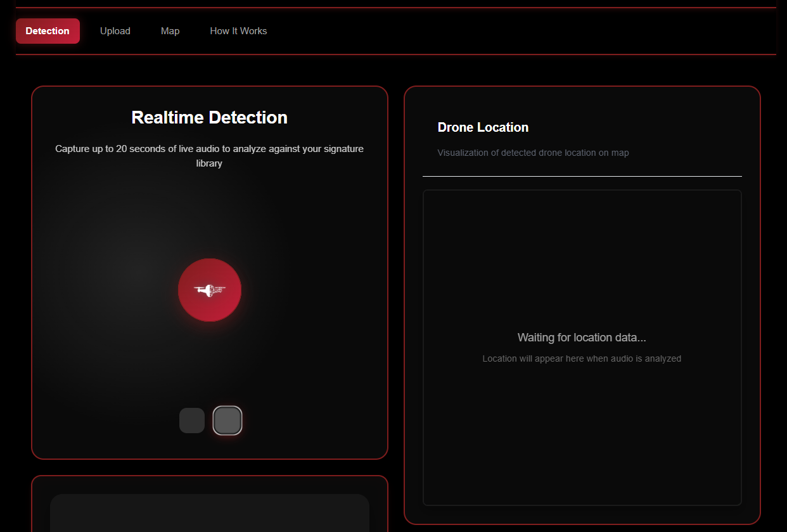Screen dimensions: 787x532
Task: Click the 'Waiting for location data...' message
Action: pos(582,338)
